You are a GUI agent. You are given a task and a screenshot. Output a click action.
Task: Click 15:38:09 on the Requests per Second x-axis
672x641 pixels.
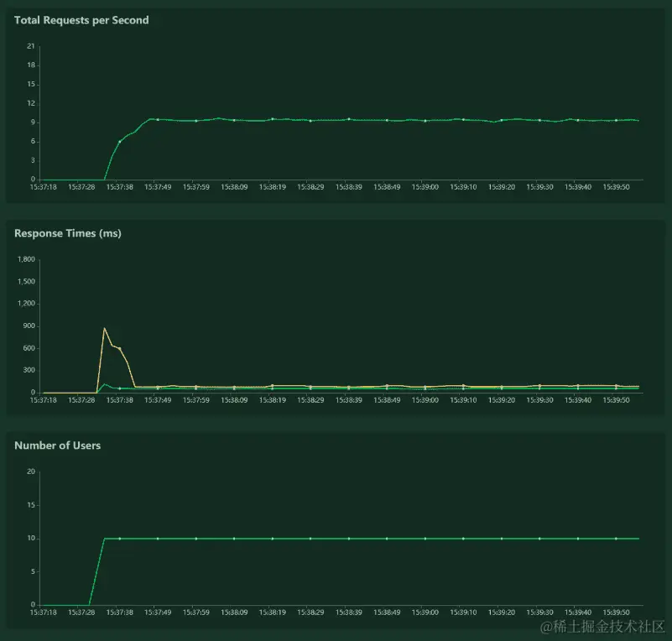pos(234,187)
